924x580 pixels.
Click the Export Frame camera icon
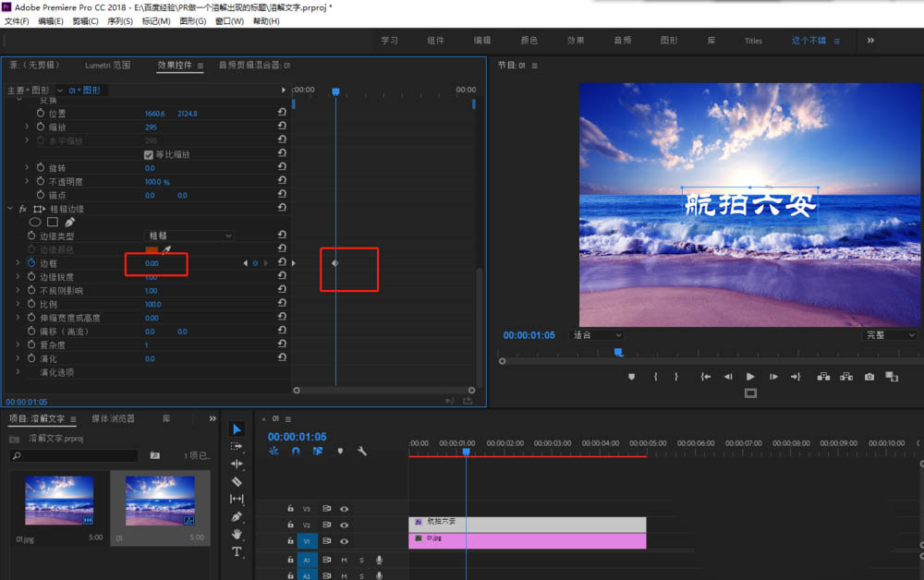coord(869,377)
